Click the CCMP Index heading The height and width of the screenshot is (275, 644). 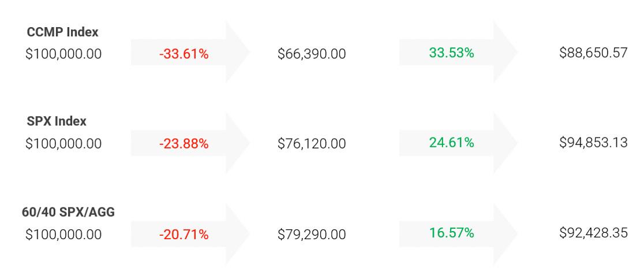point(62,32)
